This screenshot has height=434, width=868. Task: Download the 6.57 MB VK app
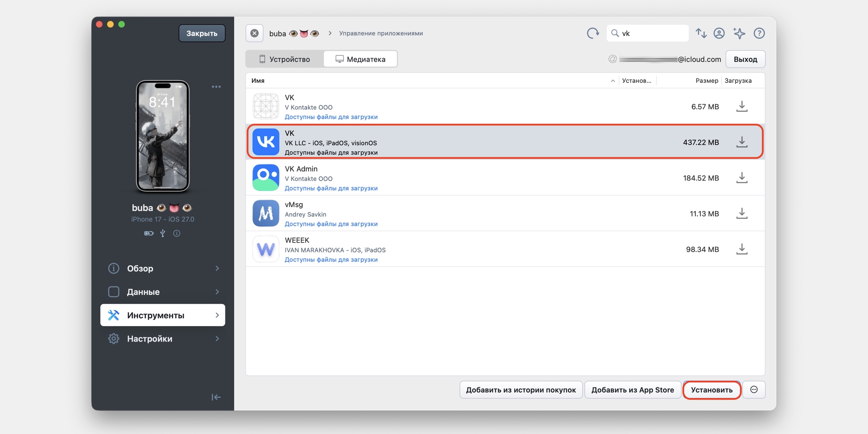[x=742, y=106]
